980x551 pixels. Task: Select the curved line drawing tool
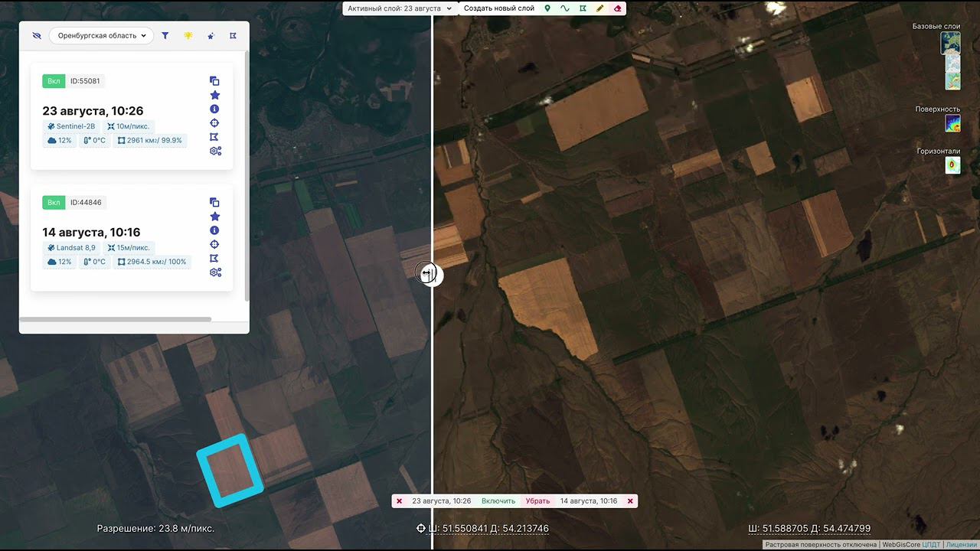pyautogui.click(x=565, y=8)
